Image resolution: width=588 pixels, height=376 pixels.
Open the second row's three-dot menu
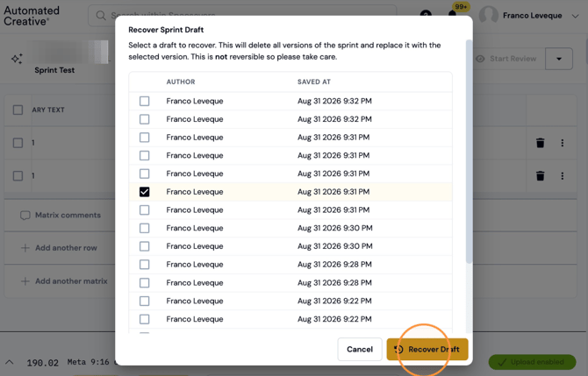(563, 175)
